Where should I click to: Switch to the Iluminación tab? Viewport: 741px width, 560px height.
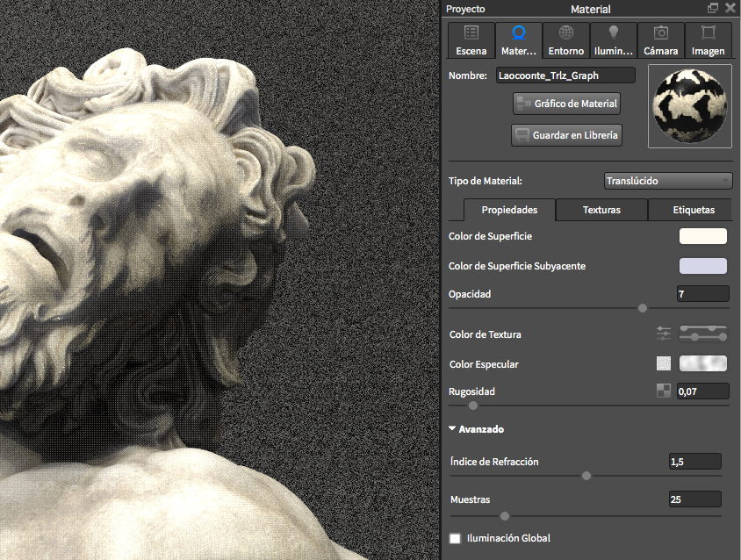tap(613, 40)
